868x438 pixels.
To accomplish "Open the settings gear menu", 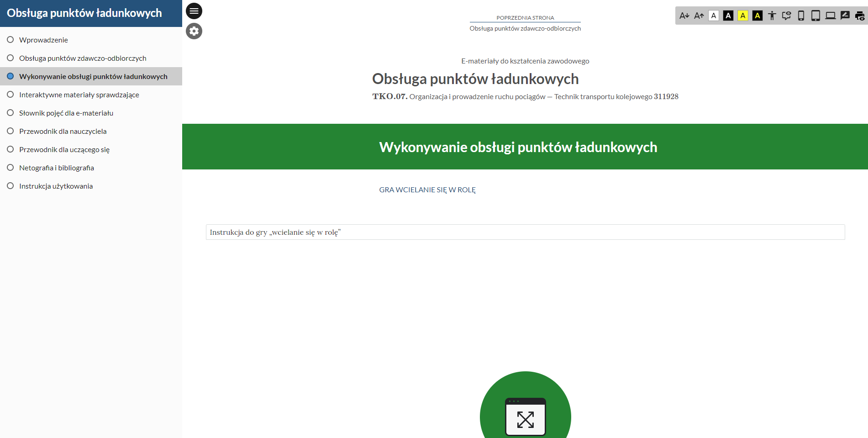I will click(194, 31).
